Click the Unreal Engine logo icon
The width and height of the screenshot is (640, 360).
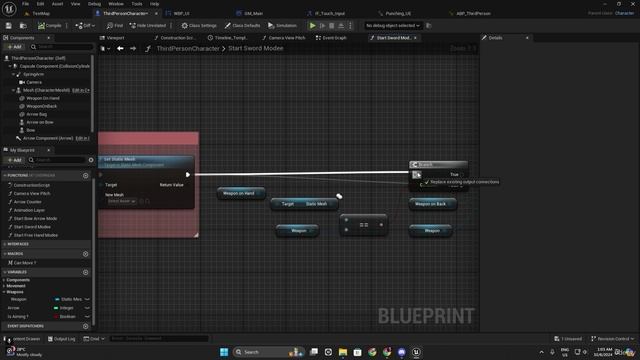(9, 8)
